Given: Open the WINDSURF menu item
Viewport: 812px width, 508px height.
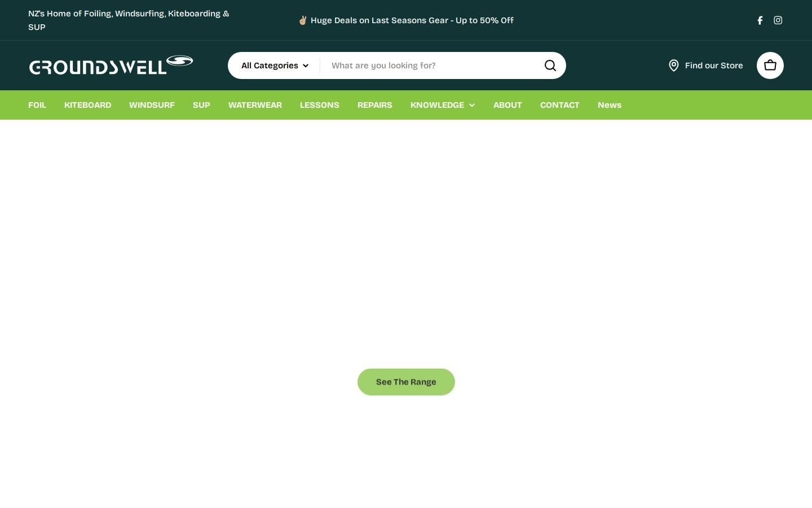Looking at the screenshot, I should point(152,105).
